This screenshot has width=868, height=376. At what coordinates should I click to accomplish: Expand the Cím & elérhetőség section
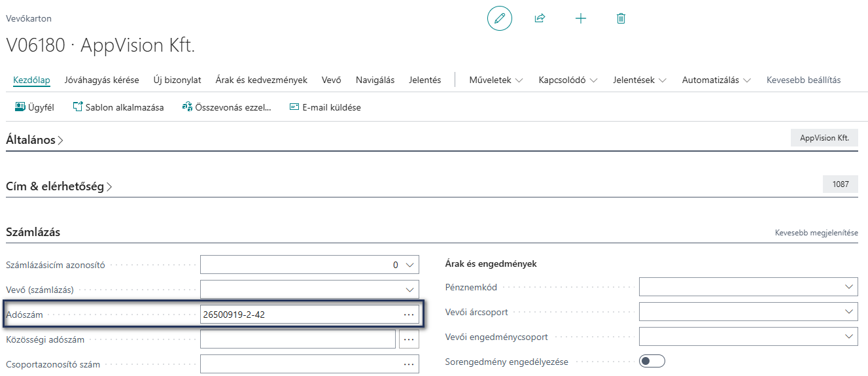[59, 186]
